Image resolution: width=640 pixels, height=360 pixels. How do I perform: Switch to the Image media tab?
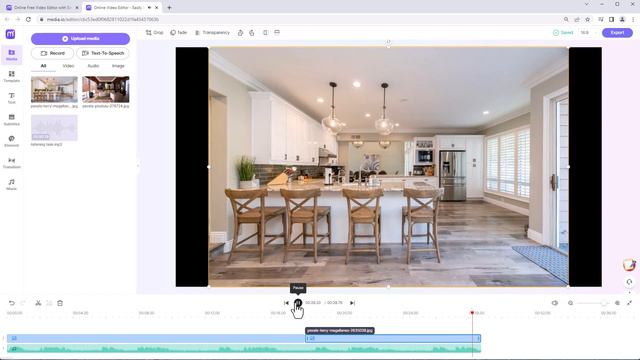point(118,66)
